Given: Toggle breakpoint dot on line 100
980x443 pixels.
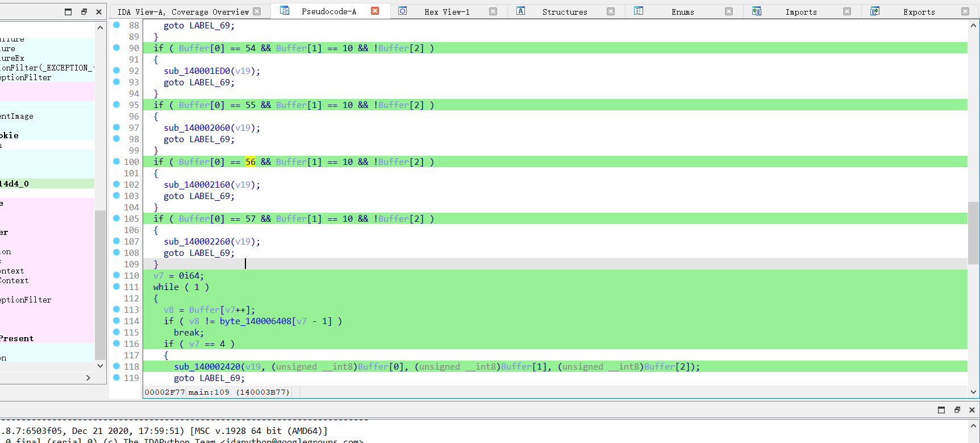Looking at the screenshot, I should click(x=116, y=162).
